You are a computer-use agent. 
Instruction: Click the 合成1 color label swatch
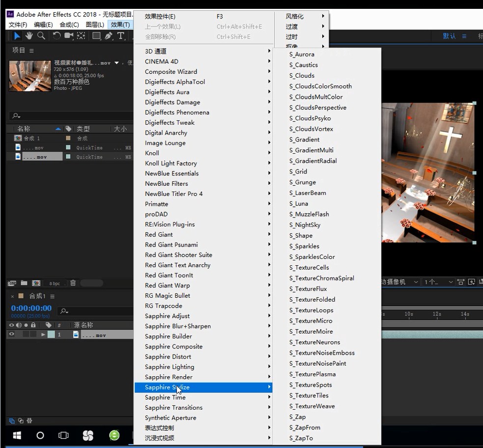point(21,296)
